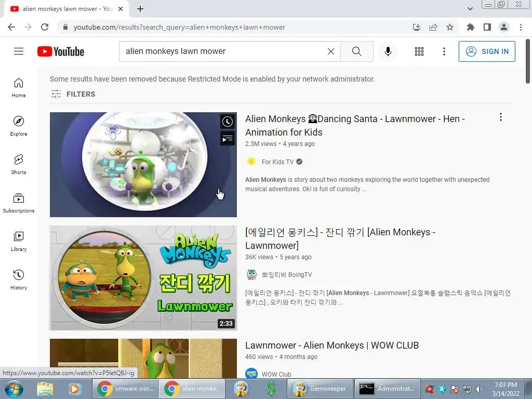
Task: Open Chrome extensions puzzle icon
Action: [x=471, y=27]
